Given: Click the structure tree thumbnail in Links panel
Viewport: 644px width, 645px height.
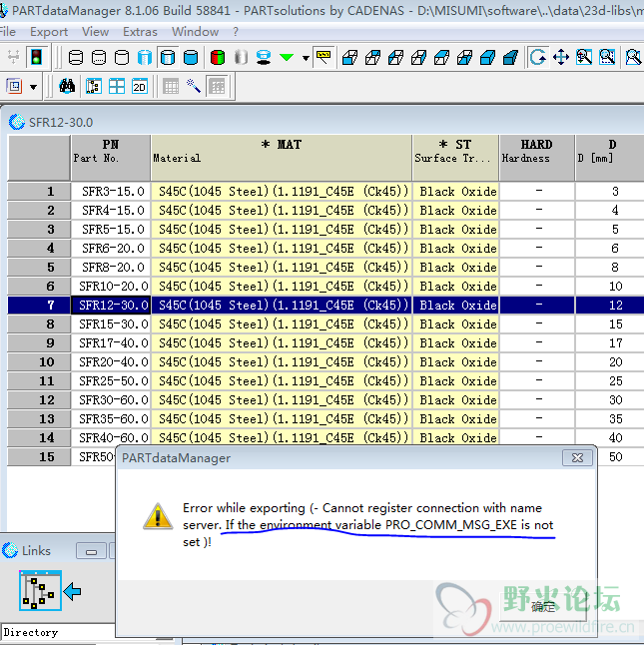Looking at the screenshot, I should pos(40,591).
